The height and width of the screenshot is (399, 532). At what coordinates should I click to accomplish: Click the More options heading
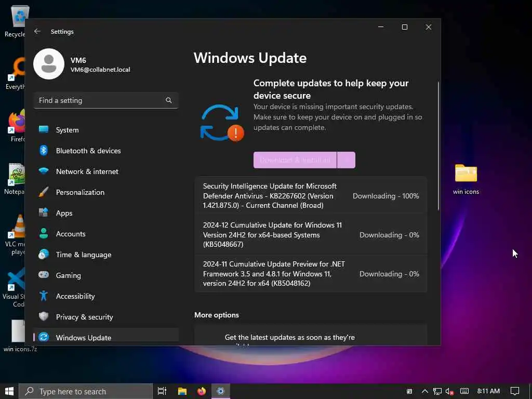point(217,315)
